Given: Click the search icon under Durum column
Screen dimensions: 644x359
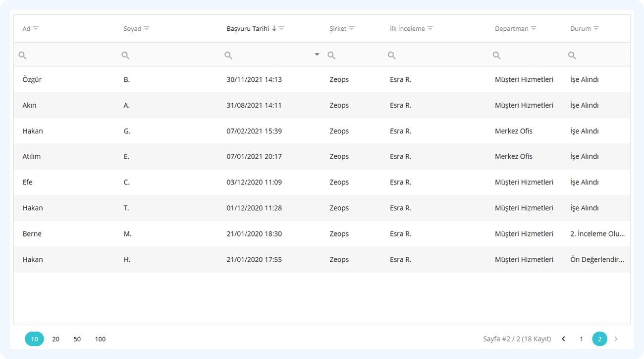Looking at the screenshot, I should point(572,55).
